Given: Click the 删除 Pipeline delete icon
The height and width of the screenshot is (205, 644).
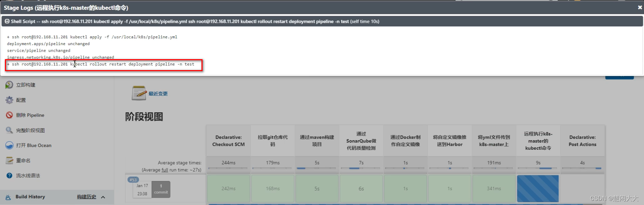Looking at the screenshot, I should 9,115.
